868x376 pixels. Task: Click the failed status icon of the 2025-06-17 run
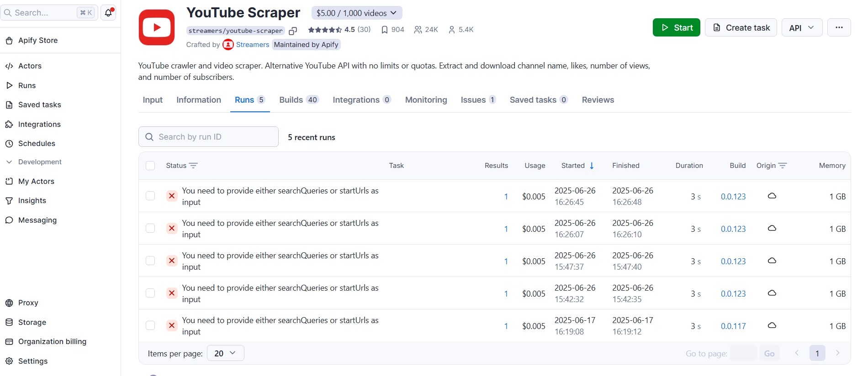point(172,325)
